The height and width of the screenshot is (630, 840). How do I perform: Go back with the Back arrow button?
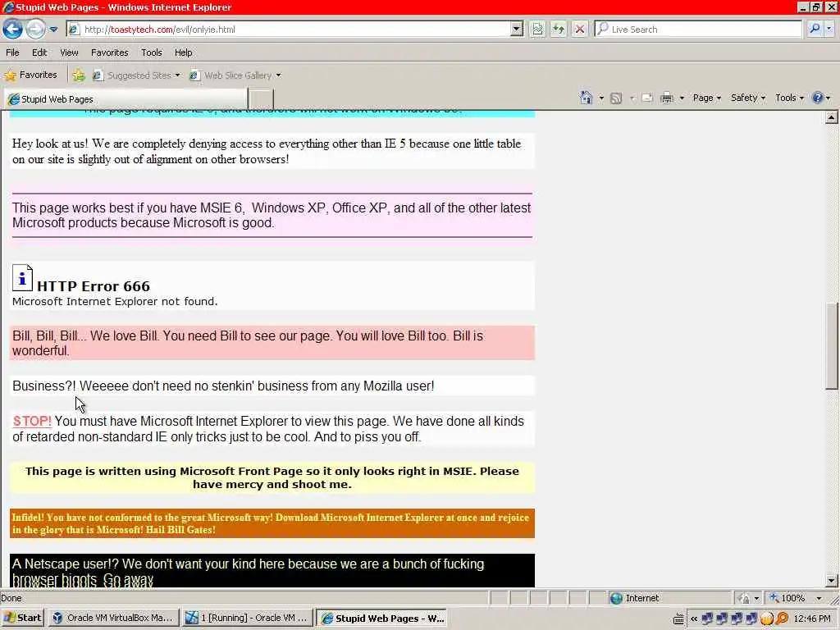(x=12, y=29)
